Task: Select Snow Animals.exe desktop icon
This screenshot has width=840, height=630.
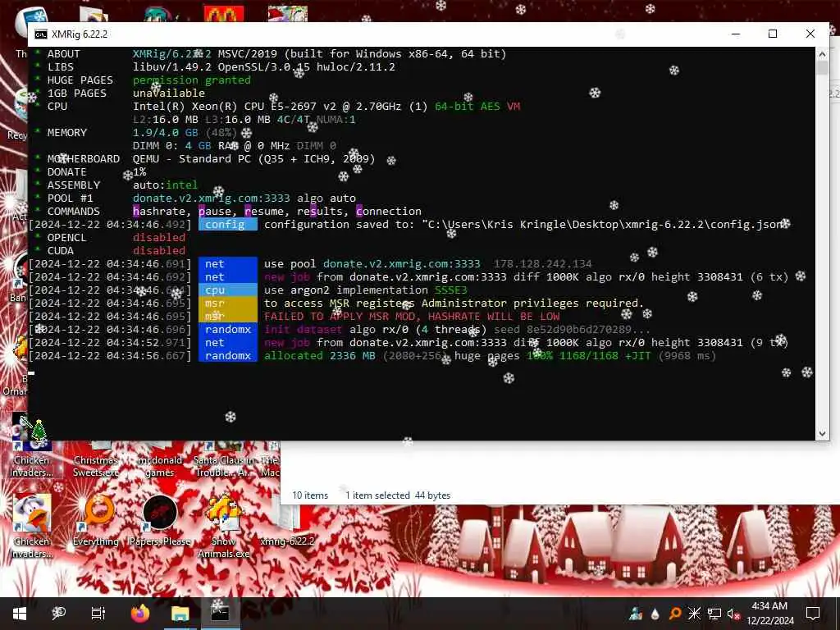Action: coord(224,526)
